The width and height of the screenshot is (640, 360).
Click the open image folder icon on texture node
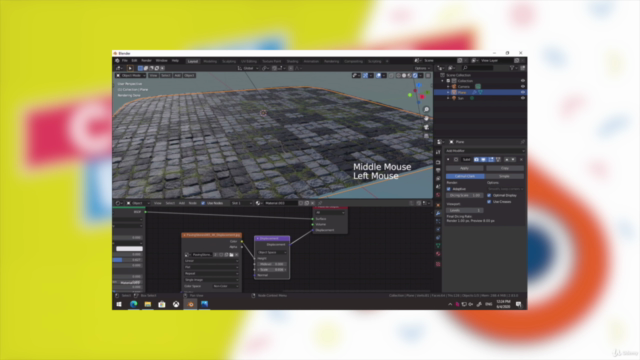point(231,255)
